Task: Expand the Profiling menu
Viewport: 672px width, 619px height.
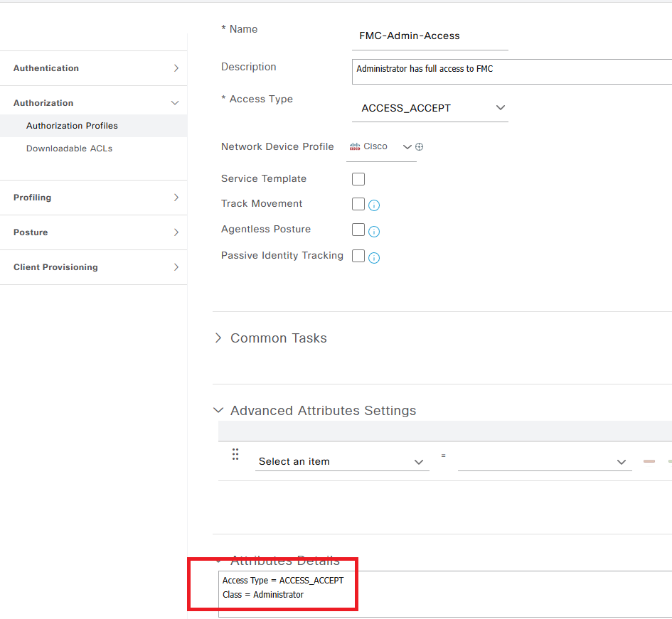Action: (x=93, y=198)
